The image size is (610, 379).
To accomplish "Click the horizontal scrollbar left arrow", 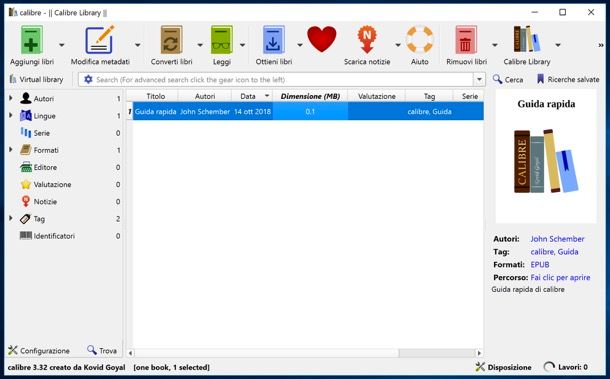I will 130,353.
